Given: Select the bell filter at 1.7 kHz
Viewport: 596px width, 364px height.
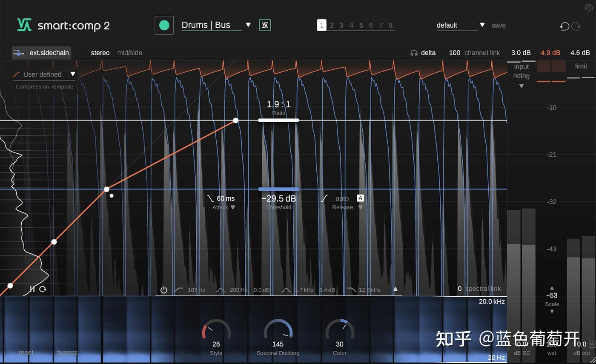Looking at the screenshot, I should pyautogui.click(x=286, y=289).
